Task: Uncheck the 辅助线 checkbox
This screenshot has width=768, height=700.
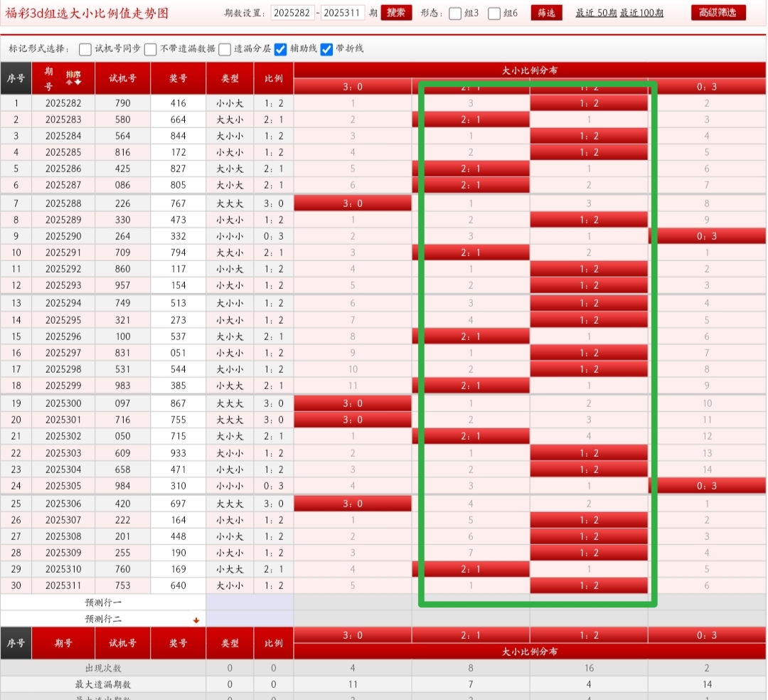Action: pos(281,49)
